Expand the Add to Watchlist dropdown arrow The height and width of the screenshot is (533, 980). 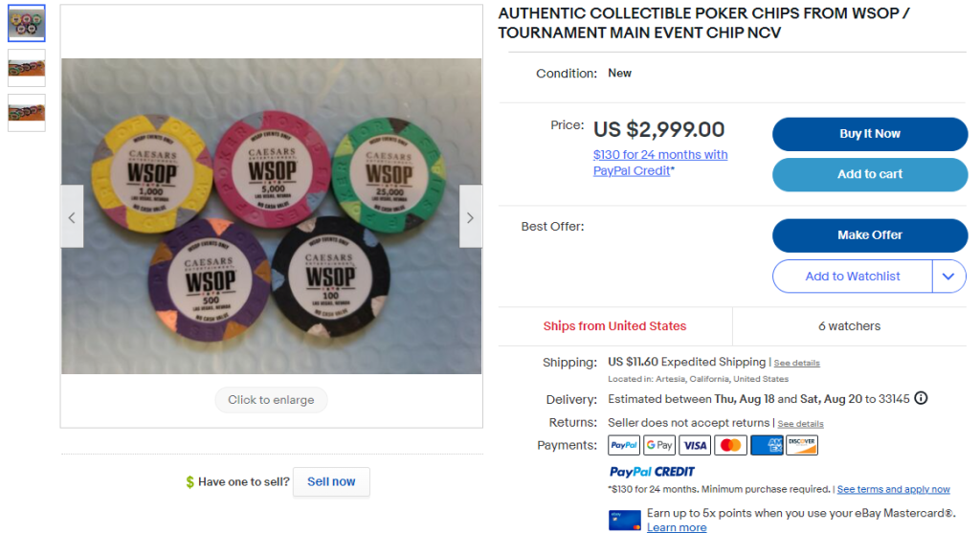(948, 277)
